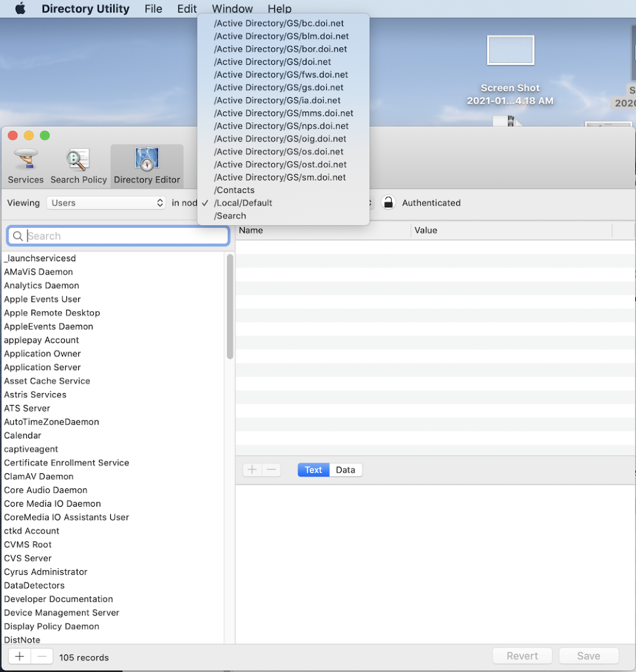Image resolution: width=636 pixels, height=672 pixels.
Task: Choose /Active Directory/GS/gs.doi.net node
Action: pos(284,87)
